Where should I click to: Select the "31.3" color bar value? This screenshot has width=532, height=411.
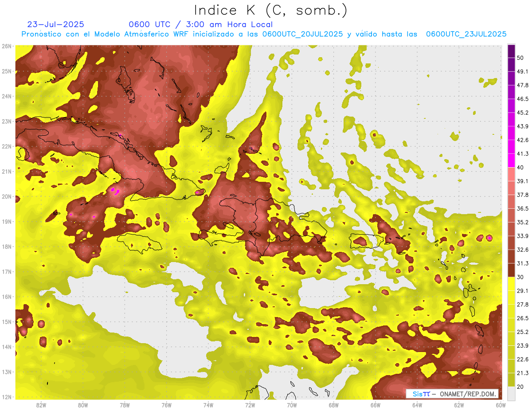523,263
